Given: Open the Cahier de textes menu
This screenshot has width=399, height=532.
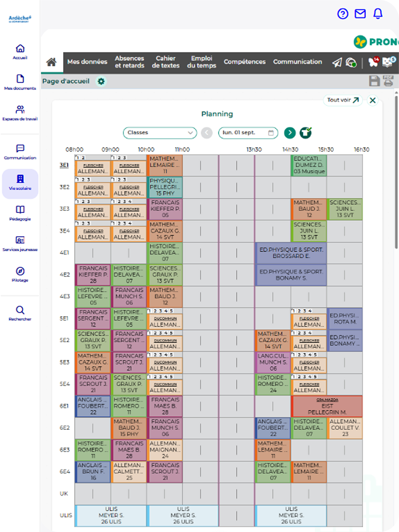Looking at the screenshot, I should pos(166,62).
